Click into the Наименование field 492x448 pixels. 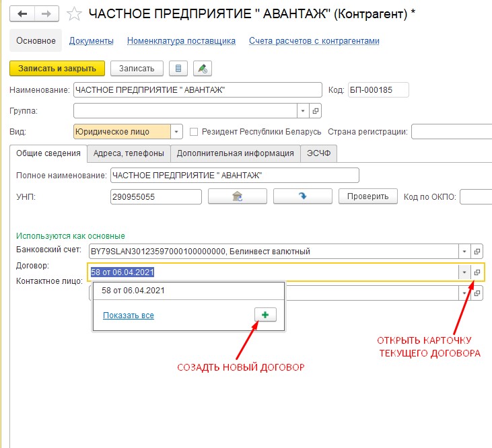(198, 90)
